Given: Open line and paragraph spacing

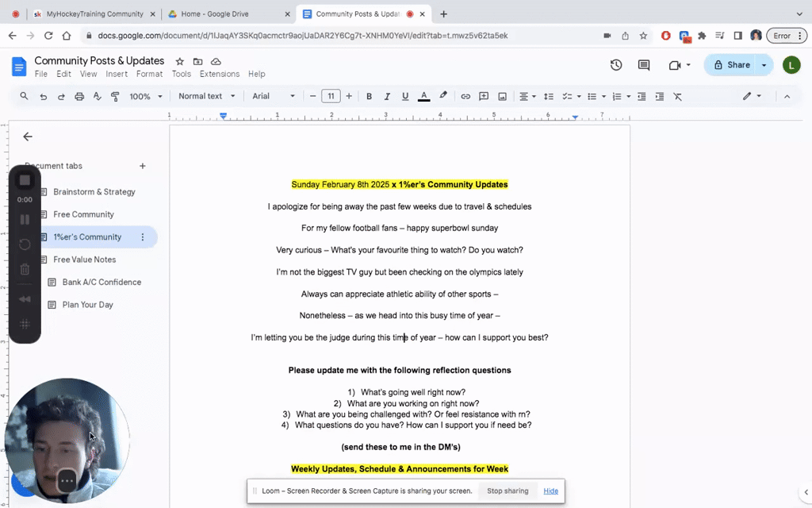Looking at the screenshot, I should 549,96.
